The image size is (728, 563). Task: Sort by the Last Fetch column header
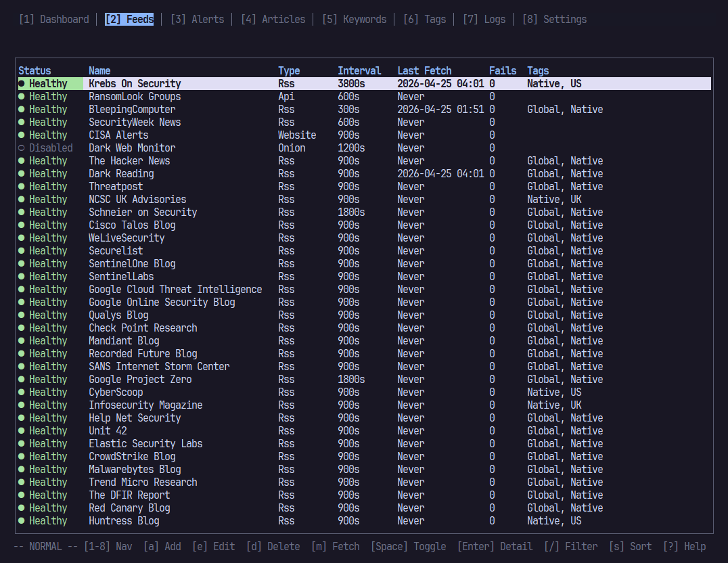(x=424, y=70)
